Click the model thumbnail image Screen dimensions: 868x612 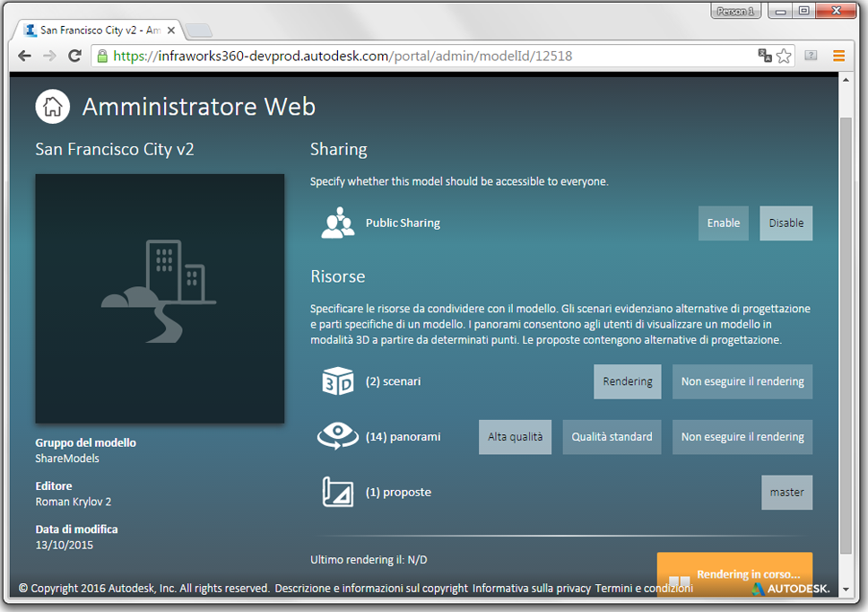pos(160,299)
